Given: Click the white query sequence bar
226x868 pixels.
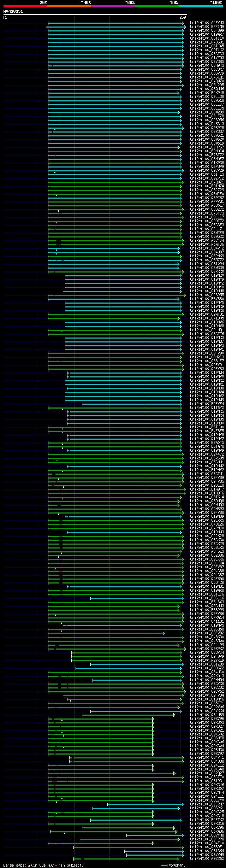Looking at the screenshot, I should pyautogui.click(x=95, y=14).
